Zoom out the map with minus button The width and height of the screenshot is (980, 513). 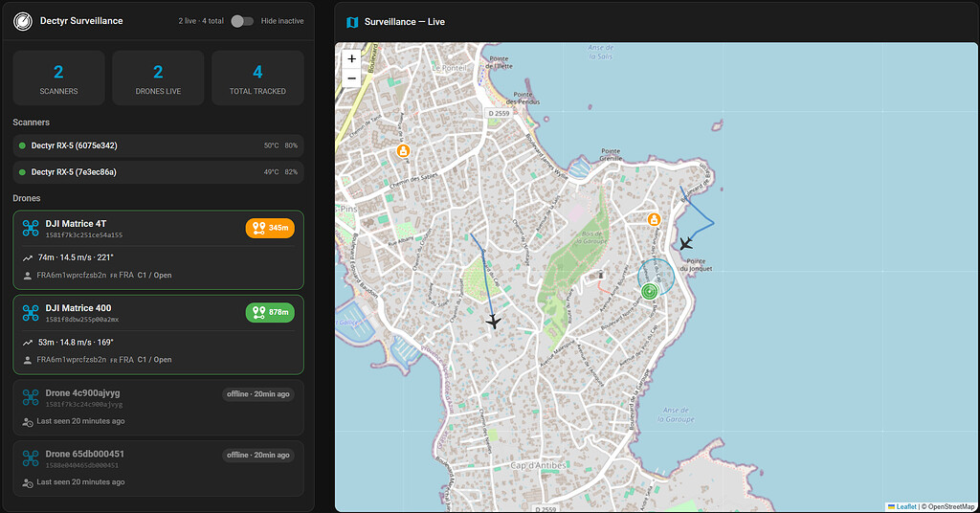[352, 78]
